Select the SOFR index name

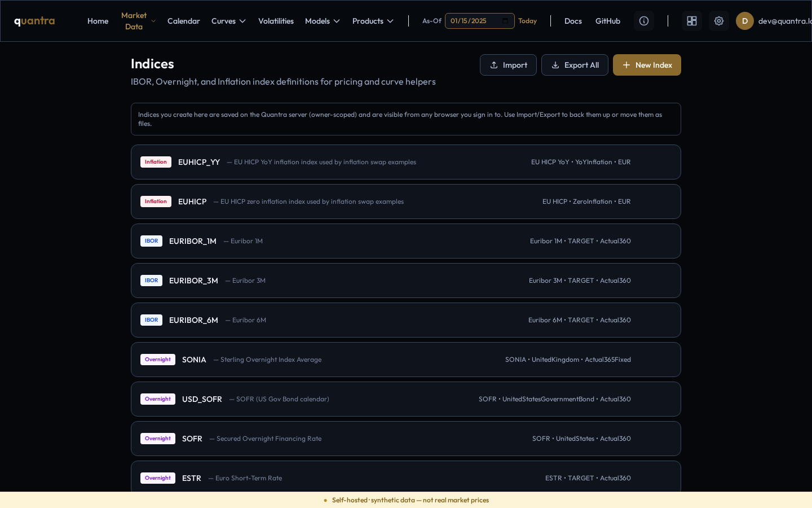(192, 439)
